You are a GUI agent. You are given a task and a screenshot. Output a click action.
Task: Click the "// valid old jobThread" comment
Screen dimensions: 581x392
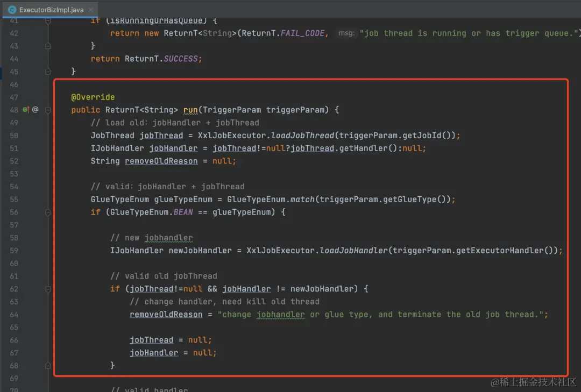coord(164,276)
